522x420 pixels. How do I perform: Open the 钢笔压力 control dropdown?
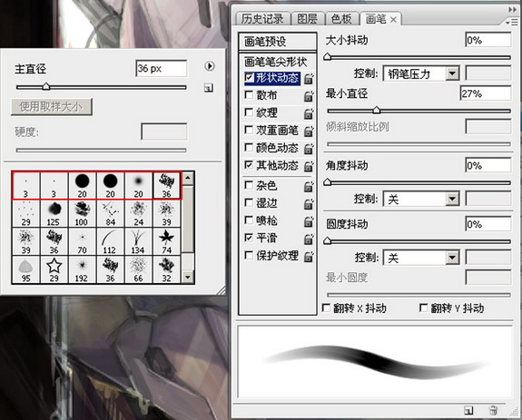(x=452, y=73)
